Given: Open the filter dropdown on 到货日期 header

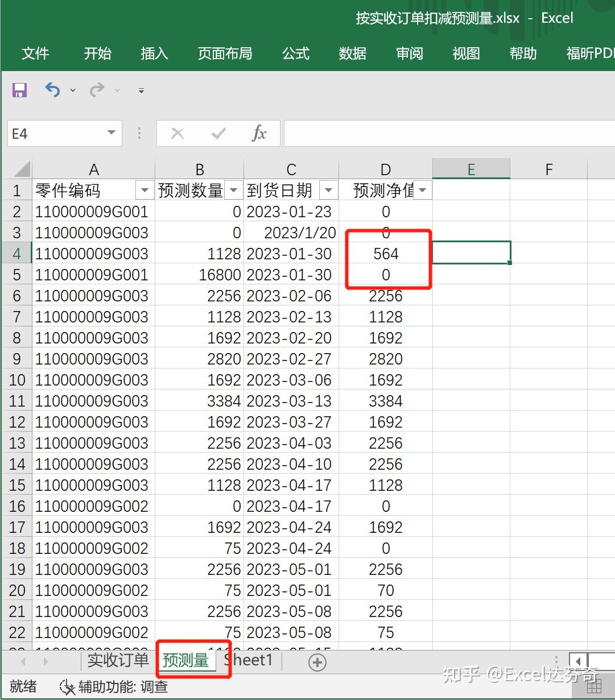Looking at the screenshot, I should tap(328, 189).
